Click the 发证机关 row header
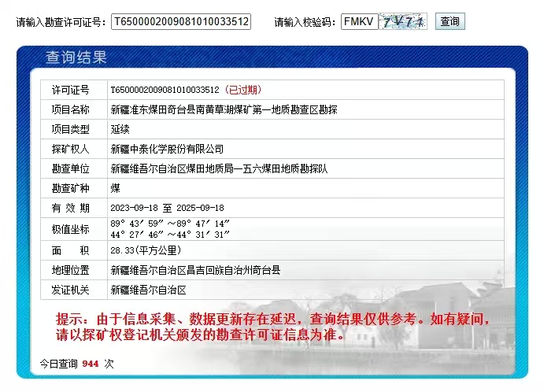 pos(70,290)
